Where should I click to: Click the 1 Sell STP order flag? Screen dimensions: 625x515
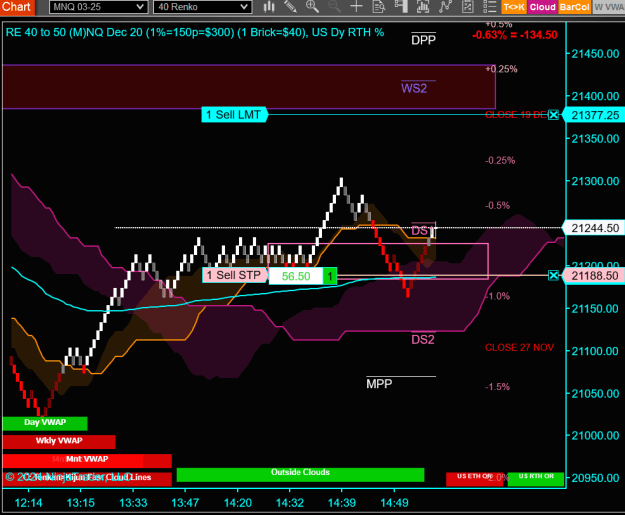(x=235, y=275)
